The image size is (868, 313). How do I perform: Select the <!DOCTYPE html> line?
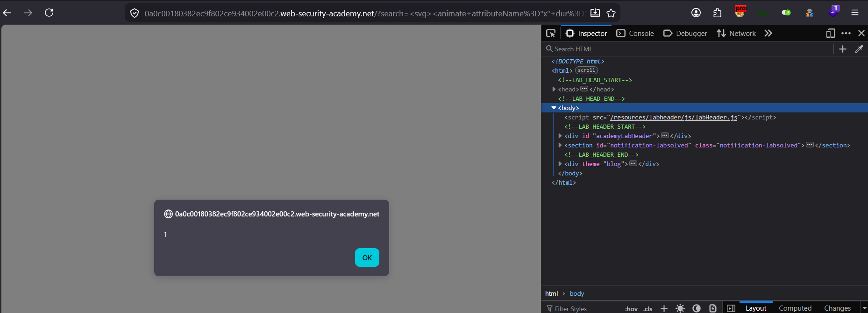[578, 61]
